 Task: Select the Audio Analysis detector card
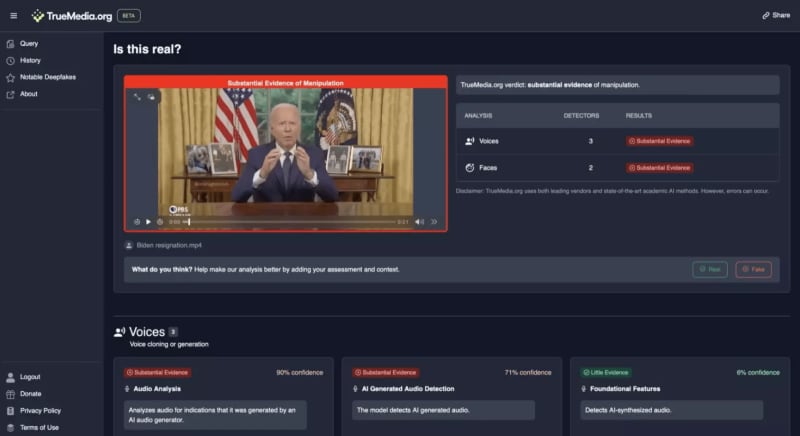point(225,395)
